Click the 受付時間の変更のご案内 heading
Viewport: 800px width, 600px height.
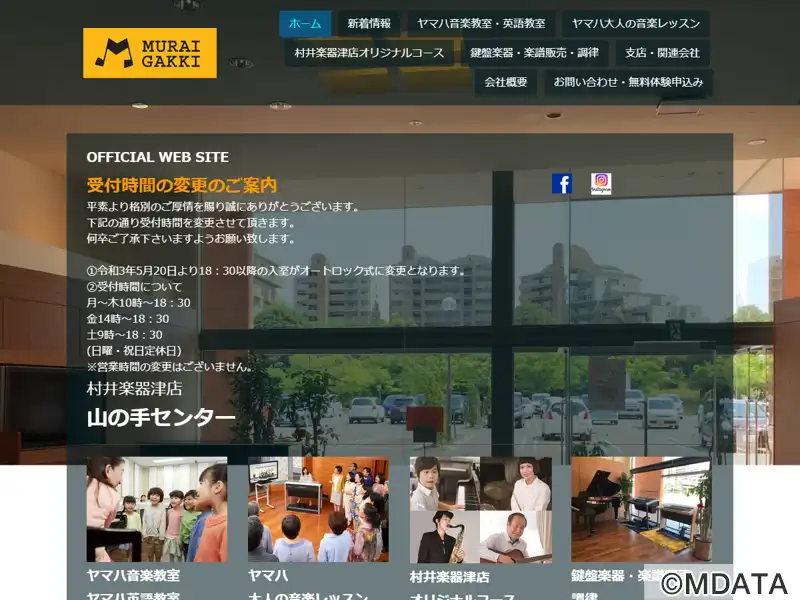[182, 185]
